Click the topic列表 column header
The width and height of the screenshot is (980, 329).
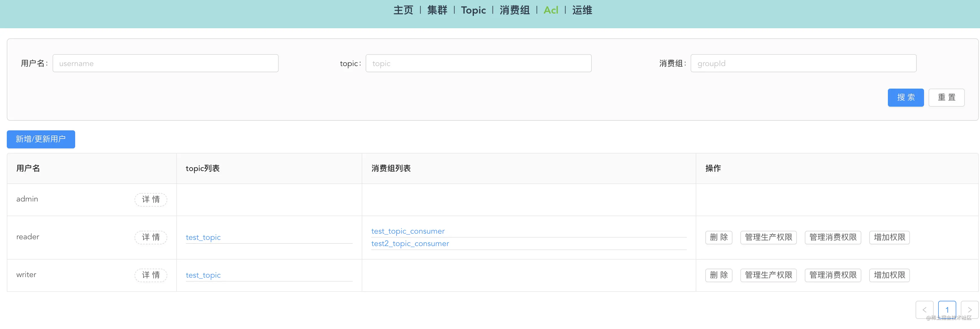coord(269,168)
